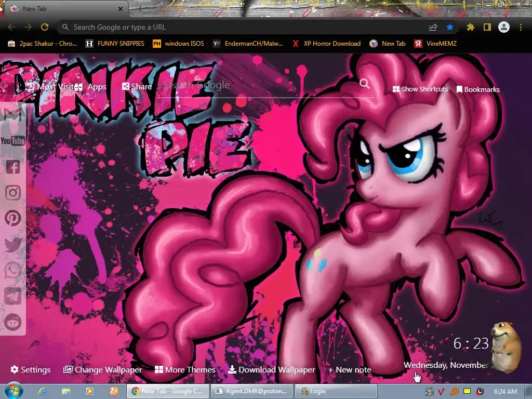Open the Windows Start menu orb

point(14,391)
